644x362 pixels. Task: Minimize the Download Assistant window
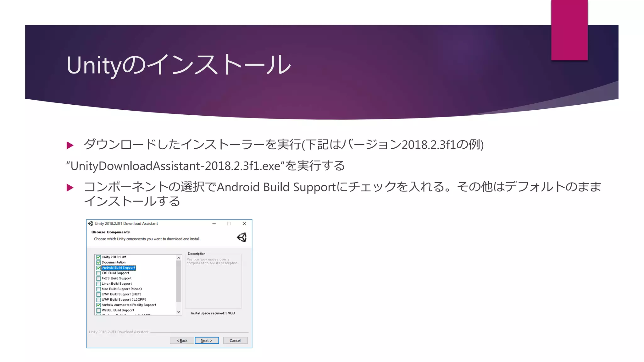(x=214, y=223)
